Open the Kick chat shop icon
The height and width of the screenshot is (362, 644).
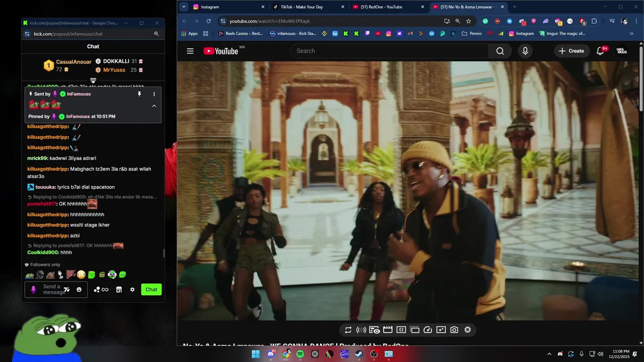pos(119,290)
